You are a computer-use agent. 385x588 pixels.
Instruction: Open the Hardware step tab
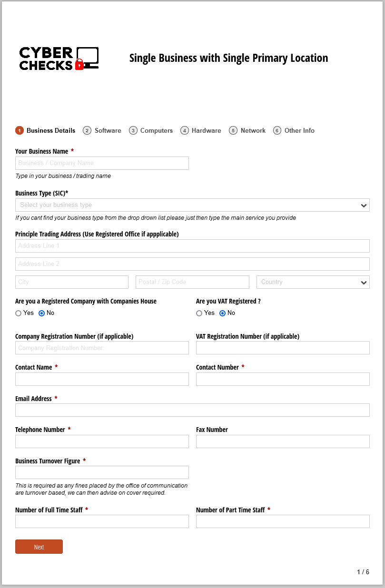tap(201, 130)
